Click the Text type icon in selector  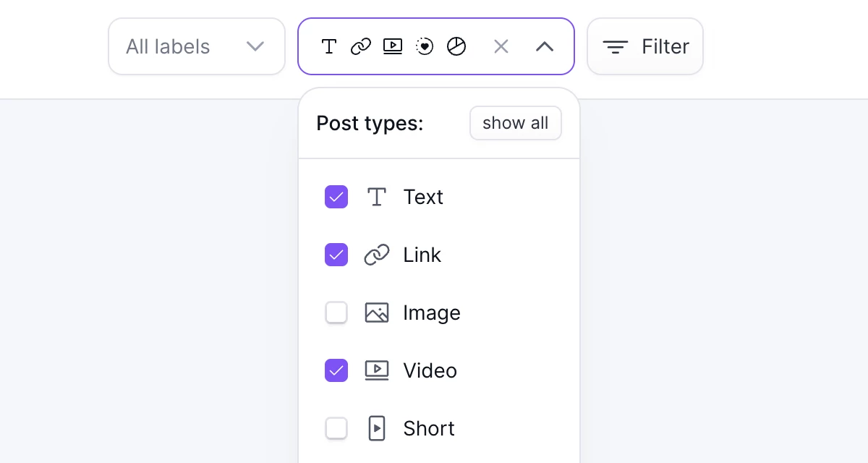click(x=329, y=46)
